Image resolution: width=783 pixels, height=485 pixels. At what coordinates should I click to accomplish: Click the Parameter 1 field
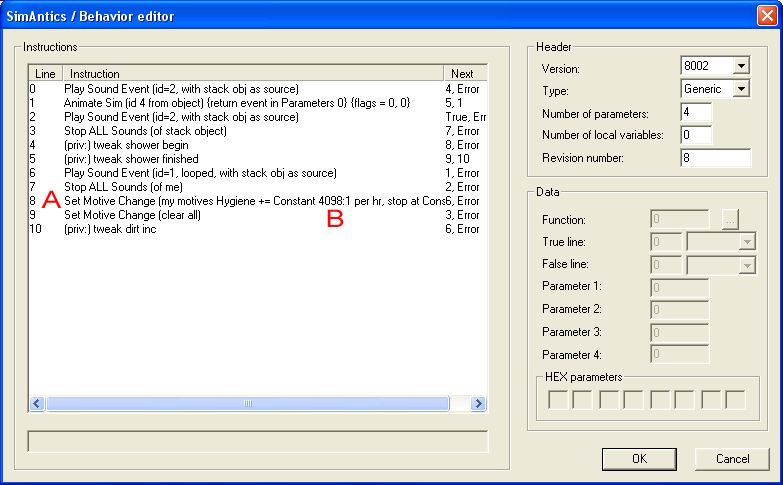coord(680,287)
